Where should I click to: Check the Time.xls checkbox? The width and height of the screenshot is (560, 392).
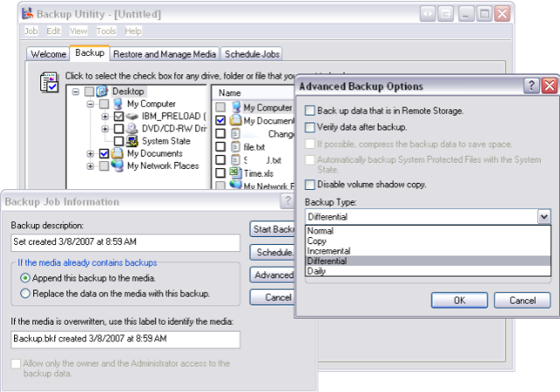pos(220,173)
